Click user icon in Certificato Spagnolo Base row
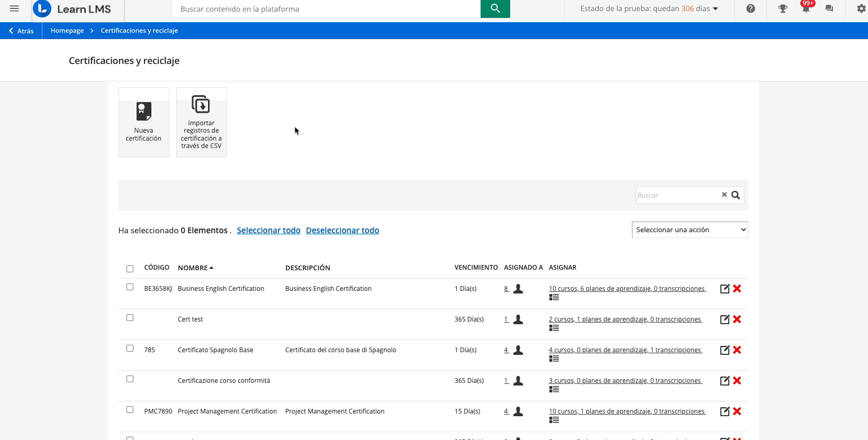868x440 pixels. click(518, 350)
